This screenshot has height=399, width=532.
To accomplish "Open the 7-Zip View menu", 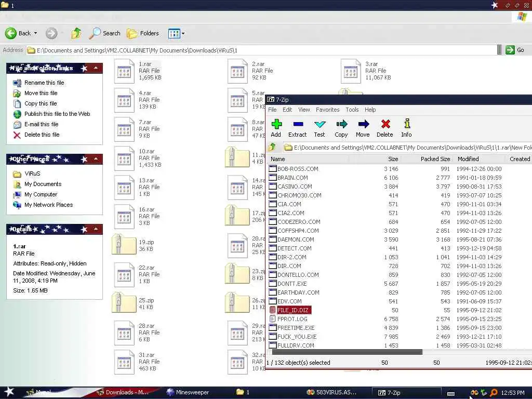I will click(x=304, y=110).
